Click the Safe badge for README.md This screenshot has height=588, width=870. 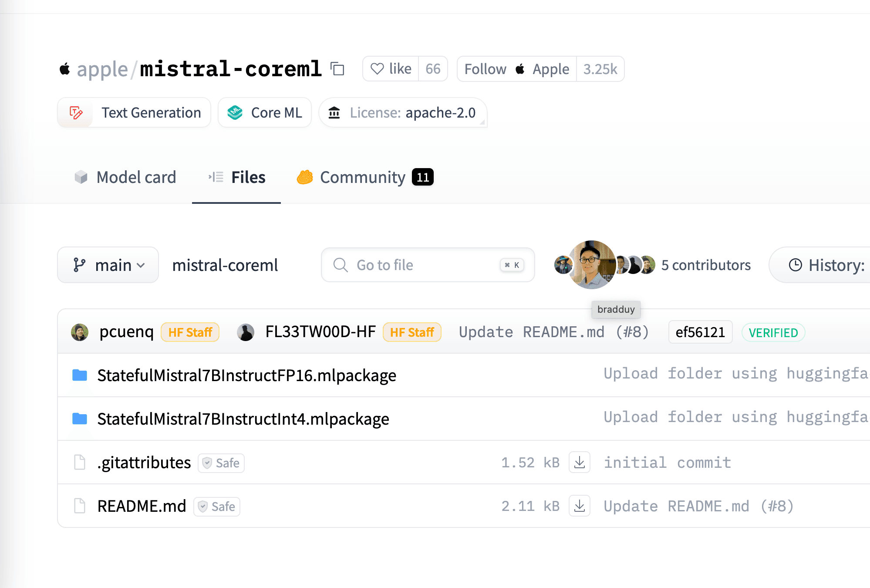pos(217,507)
